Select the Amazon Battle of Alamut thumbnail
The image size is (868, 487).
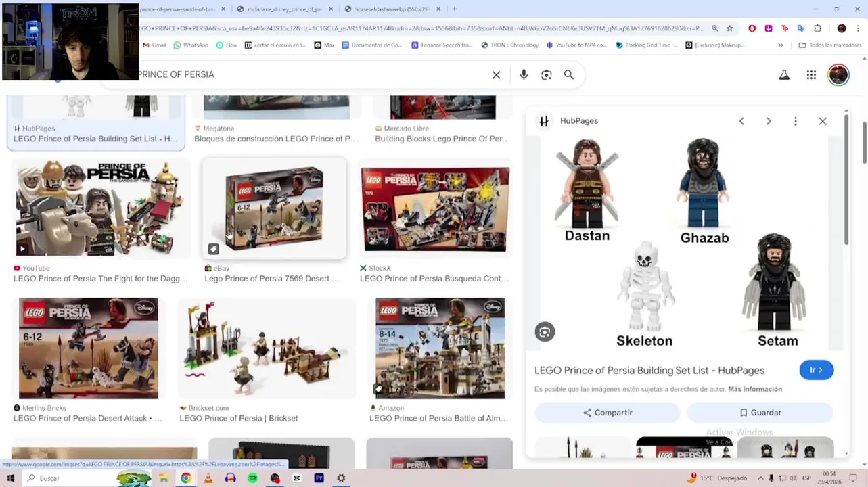coord(440,348)
